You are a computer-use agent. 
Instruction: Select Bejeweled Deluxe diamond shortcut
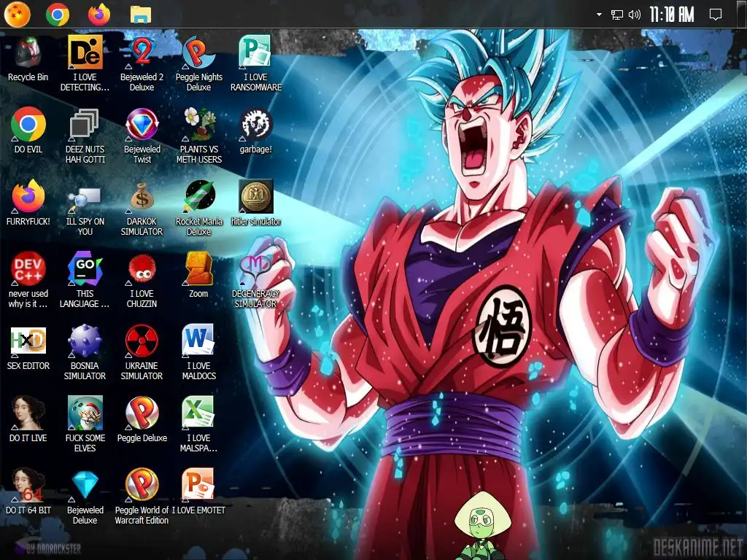[85, 497]
